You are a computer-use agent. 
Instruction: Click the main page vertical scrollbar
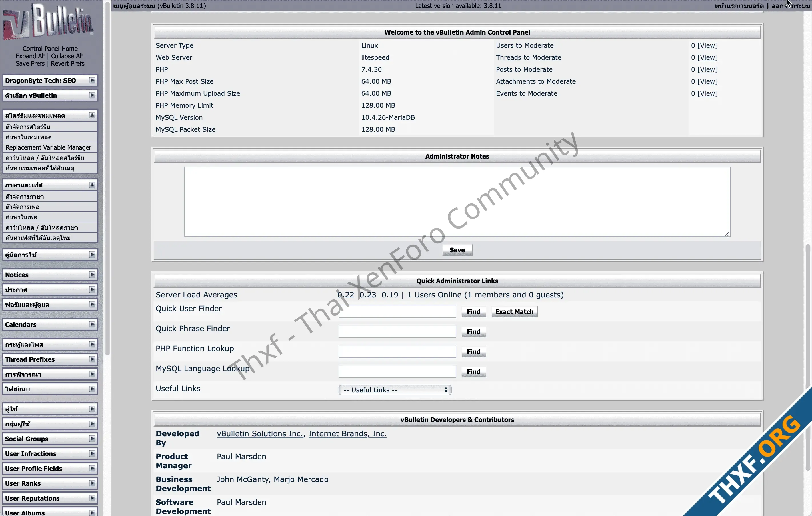pyautogui.click(x=808, y=357)
